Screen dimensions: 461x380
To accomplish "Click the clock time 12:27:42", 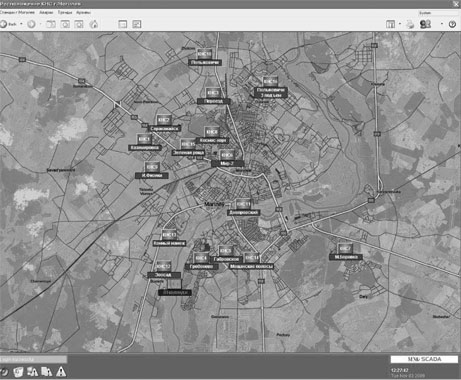I will click(x=399, y=370).
